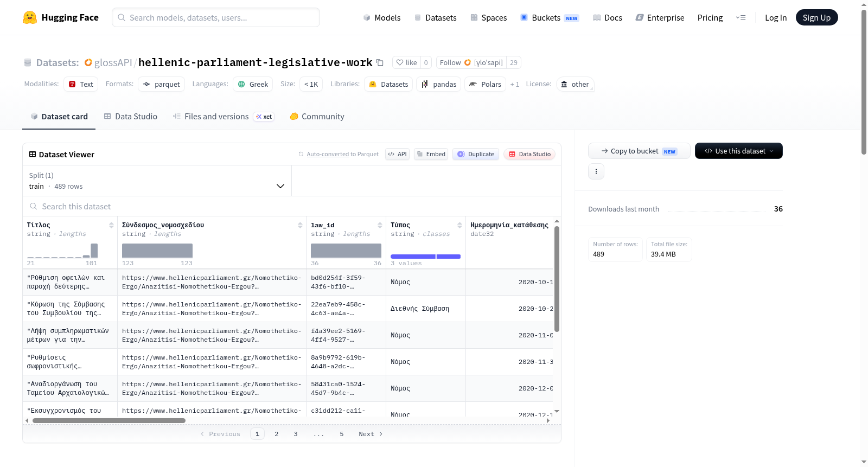This screenshot has width=868, height=467.
Task: Click Log In
Action: (776, 17)
